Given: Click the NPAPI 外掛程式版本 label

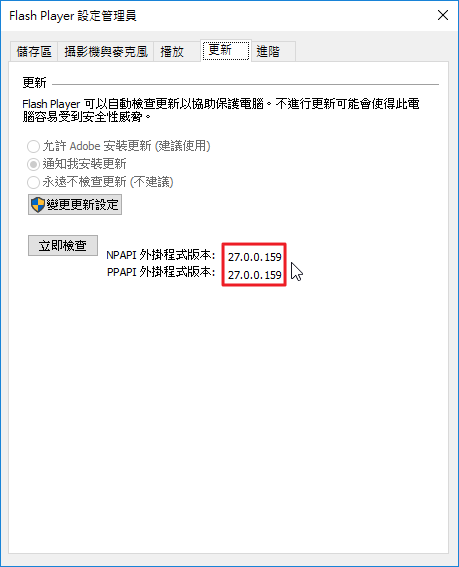Looking at the screenshot, I should 161,255.
